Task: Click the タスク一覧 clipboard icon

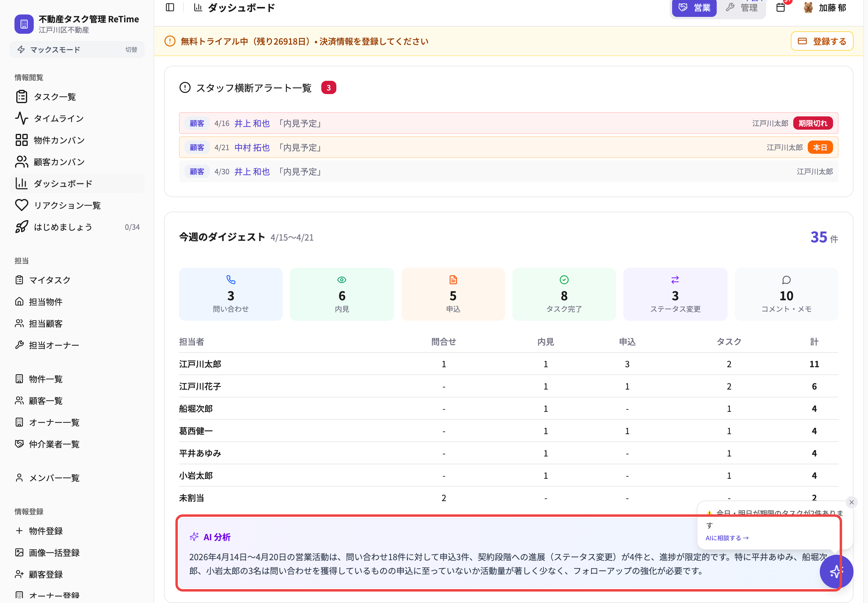Action: coord(21,97)
